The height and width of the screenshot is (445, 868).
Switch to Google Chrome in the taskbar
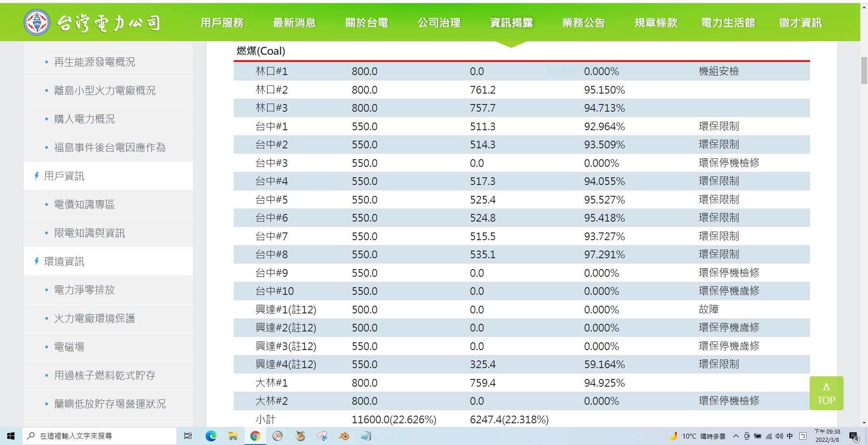coord(255,436)
